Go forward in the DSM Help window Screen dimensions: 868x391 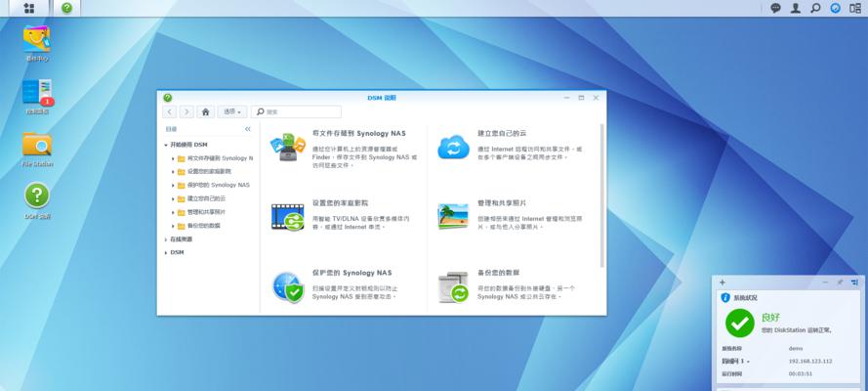[x=186, y=111]
